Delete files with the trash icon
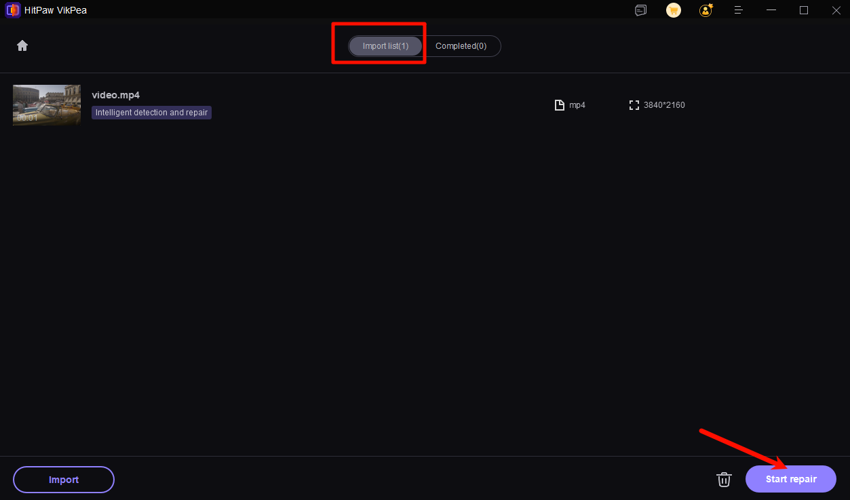The image size is (850, 500). coord(724,480)
